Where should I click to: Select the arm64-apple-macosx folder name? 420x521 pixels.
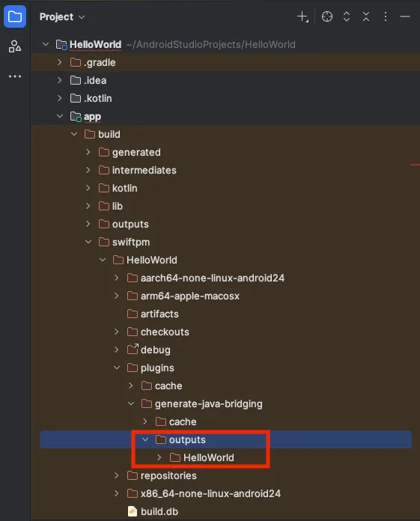click(x=189, y=296)
